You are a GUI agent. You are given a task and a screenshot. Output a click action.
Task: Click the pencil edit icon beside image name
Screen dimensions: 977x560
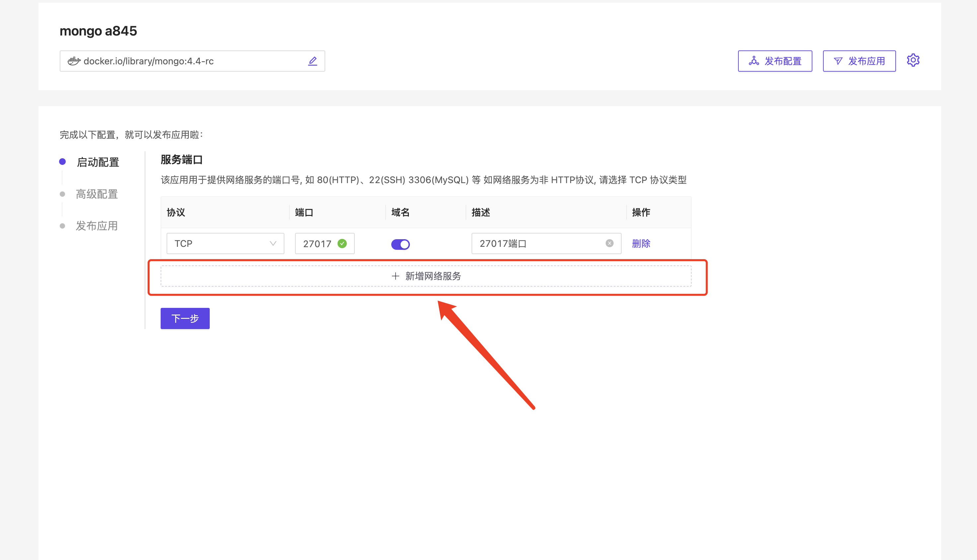[x=312, y=61]
